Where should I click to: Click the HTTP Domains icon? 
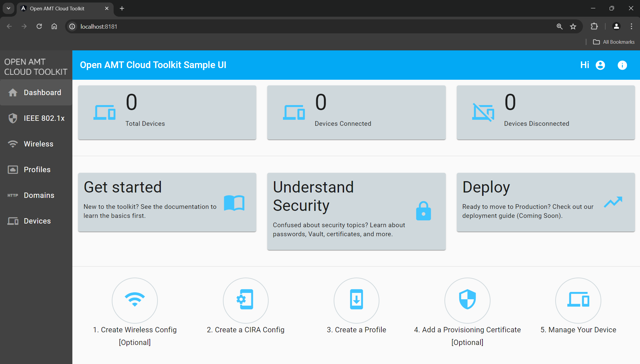coord(13,195)
